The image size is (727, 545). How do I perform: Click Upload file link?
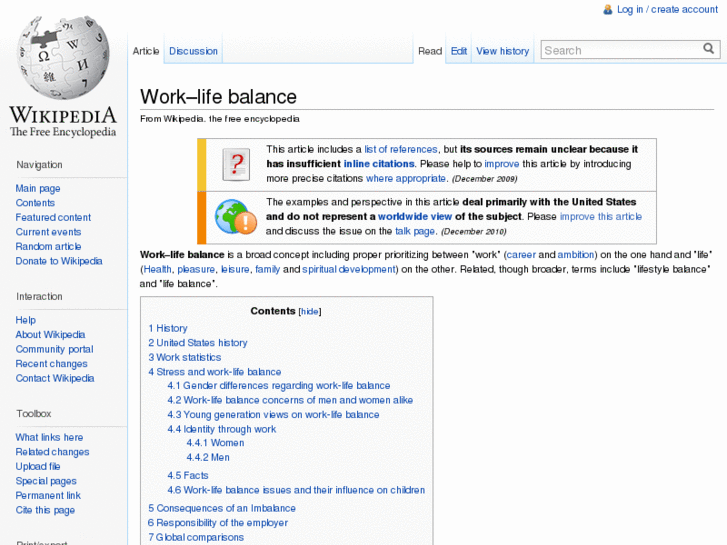pyautogui.click(x=38, y=466)
